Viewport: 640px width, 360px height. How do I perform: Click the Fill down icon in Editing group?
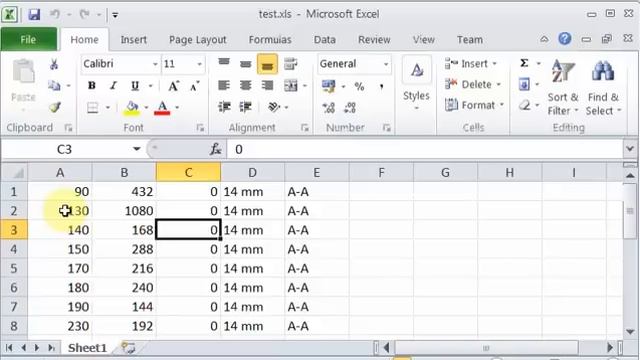coord(524,84)
